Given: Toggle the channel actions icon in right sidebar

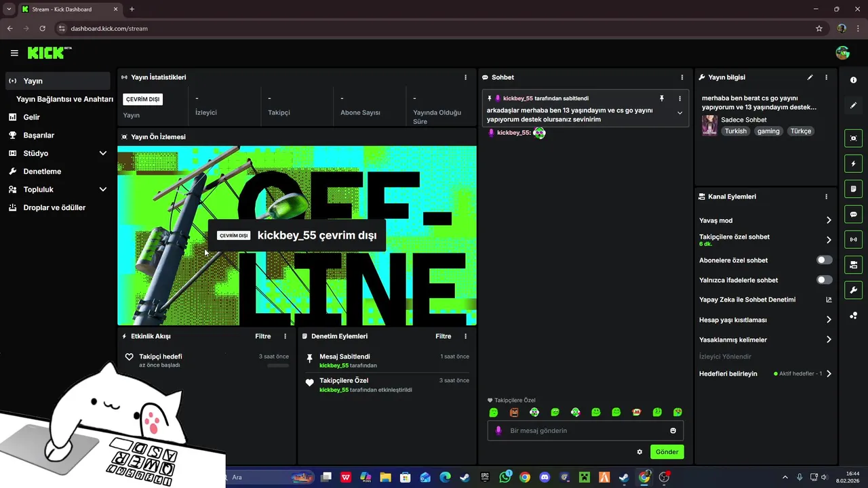Looking at the screenshot, I should pyautogui.click(x=853, y=264).
